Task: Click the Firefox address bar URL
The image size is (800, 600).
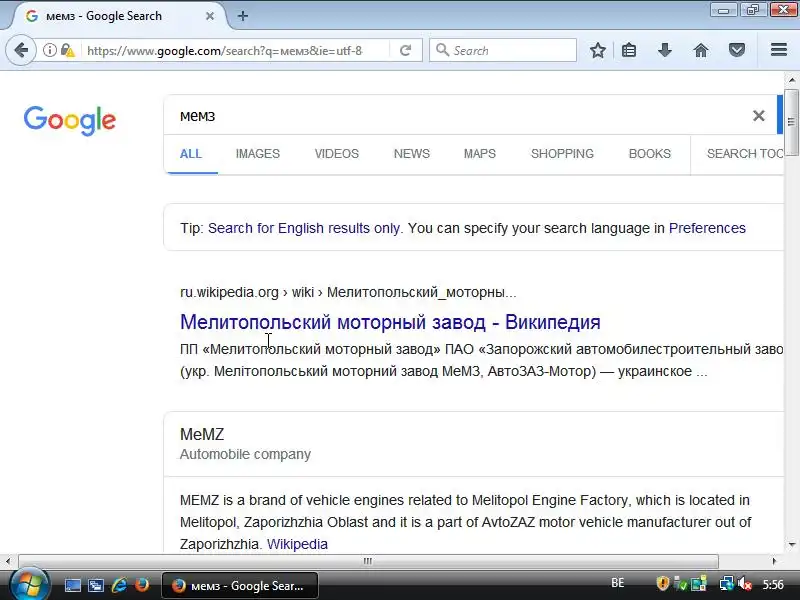Action: [x=224, y=51]
